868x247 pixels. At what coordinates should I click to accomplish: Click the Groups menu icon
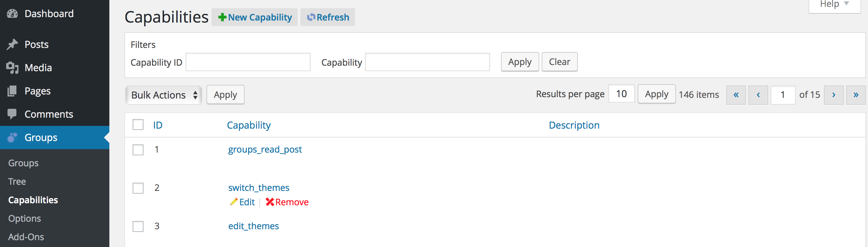point(12,138)
